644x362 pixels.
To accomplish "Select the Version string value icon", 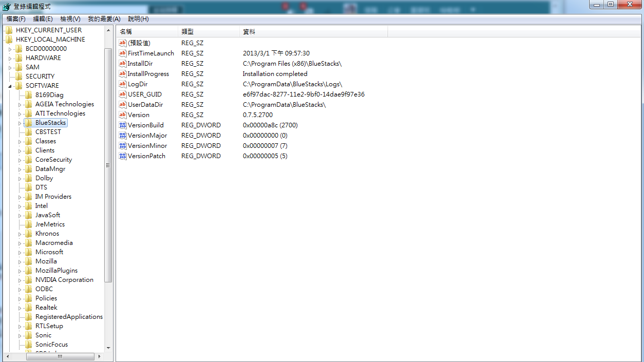I will point(123,115).
